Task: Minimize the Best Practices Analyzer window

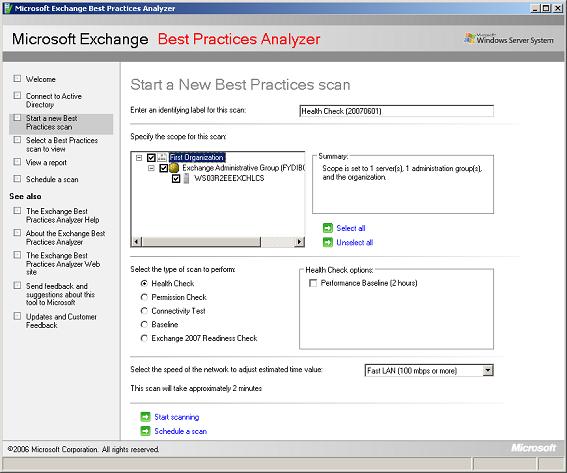Action: [x=536, y=8]
